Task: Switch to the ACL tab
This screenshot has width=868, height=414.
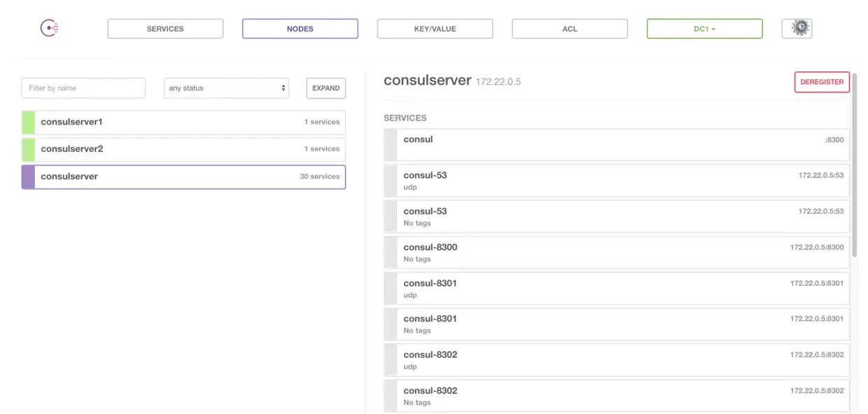Action: (x=569, y=28)
